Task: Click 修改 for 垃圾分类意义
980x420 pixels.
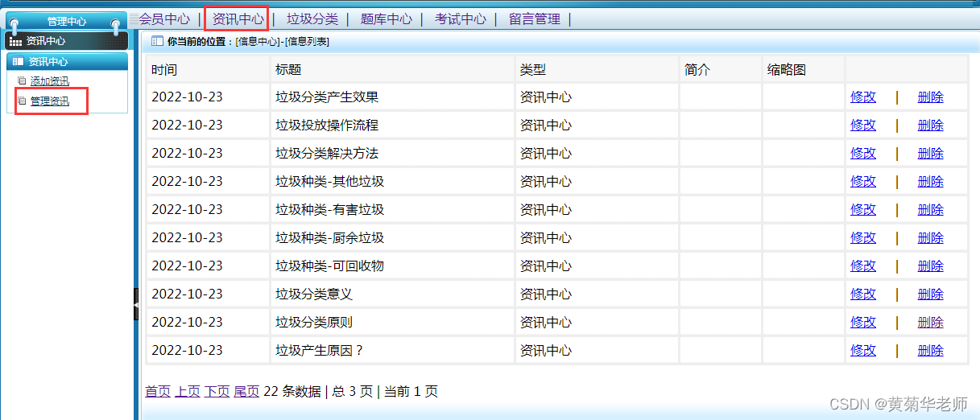Action: point(863,294)
